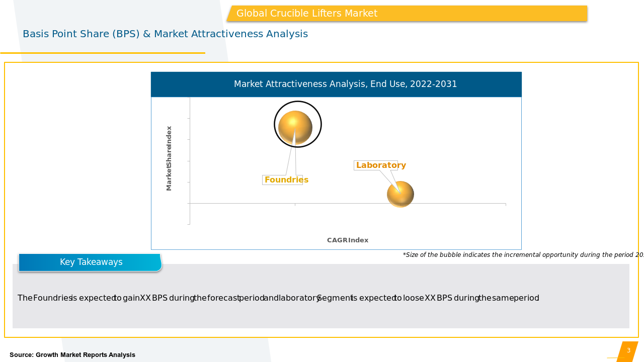Click the CAGR Index axis title
This screenshot has height=362, width=644.
point(348,240)
